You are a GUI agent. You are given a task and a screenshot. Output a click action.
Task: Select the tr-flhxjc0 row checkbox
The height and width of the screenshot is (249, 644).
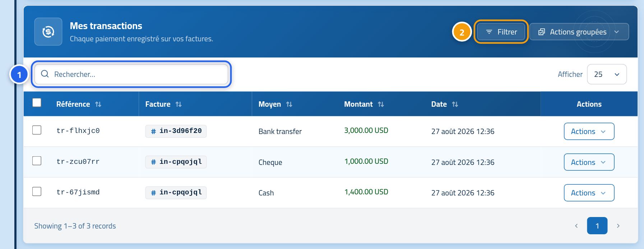coord(37,130)
